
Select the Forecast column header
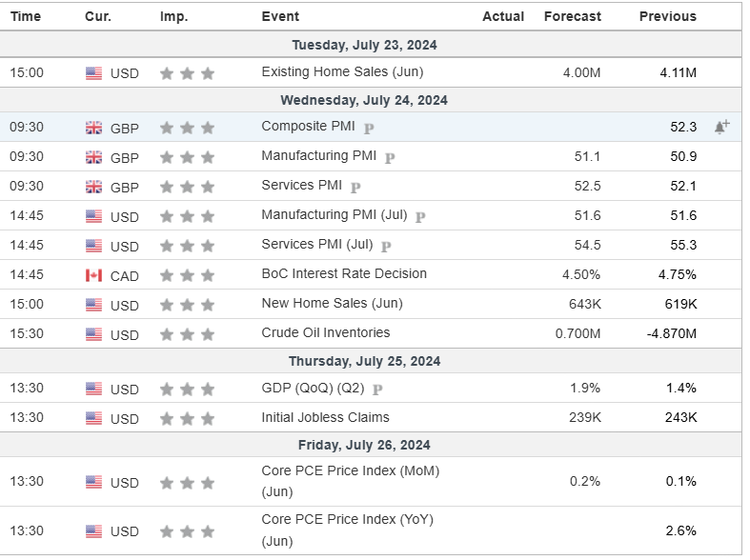pos(572,16)
